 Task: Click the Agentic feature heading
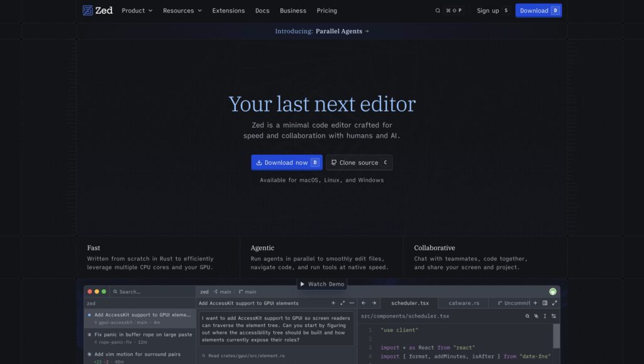(x=262, y=248)
